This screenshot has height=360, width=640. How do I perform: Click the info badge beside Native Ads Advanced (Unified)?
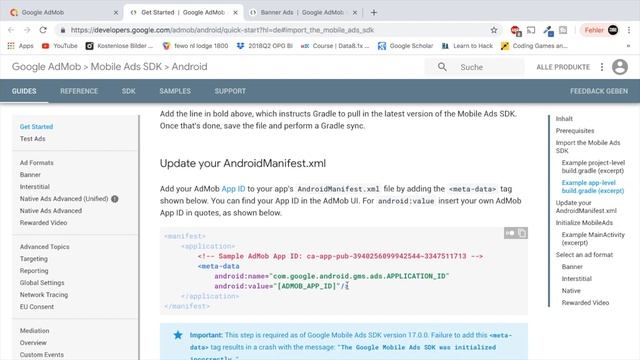(115, 199)
